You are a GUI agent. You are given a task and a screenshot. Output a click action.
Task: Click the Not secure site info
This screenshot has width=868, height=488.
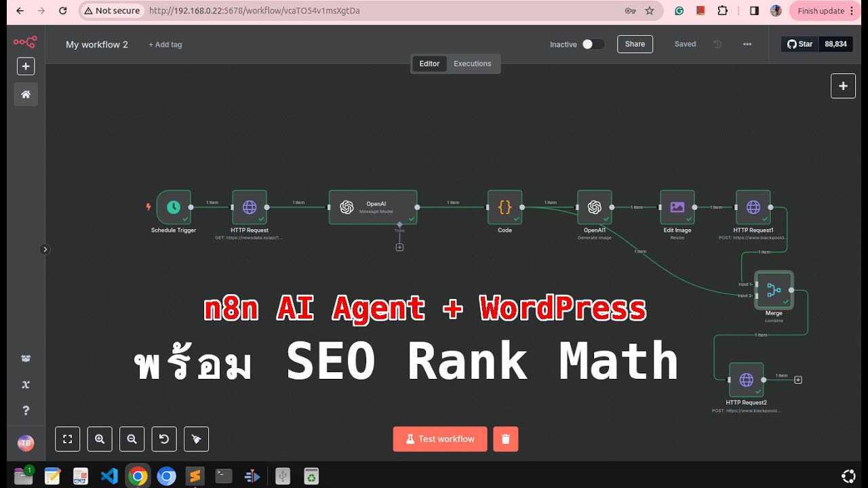click(x=112, y=11)
